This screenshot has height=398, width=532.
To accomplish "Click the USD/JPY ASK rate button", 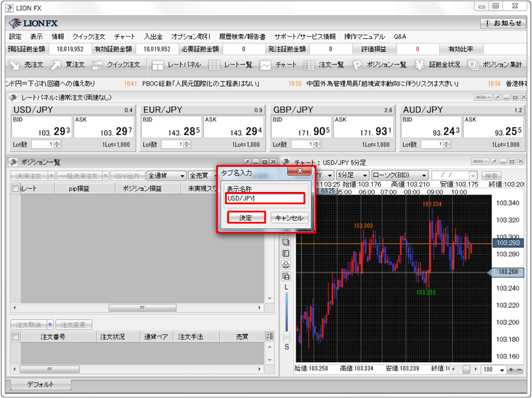I will coord(104,127).
